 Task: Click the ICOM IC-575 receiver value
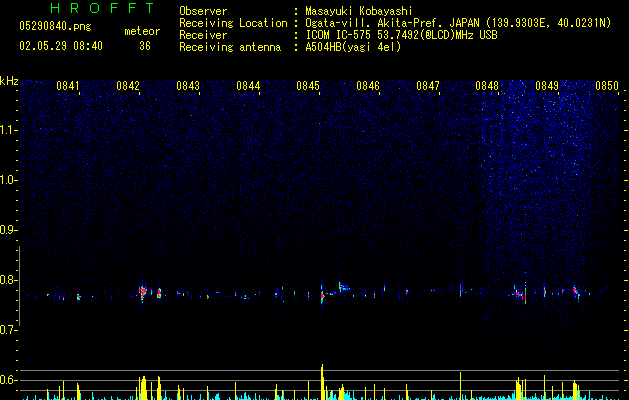coord(401,35)
